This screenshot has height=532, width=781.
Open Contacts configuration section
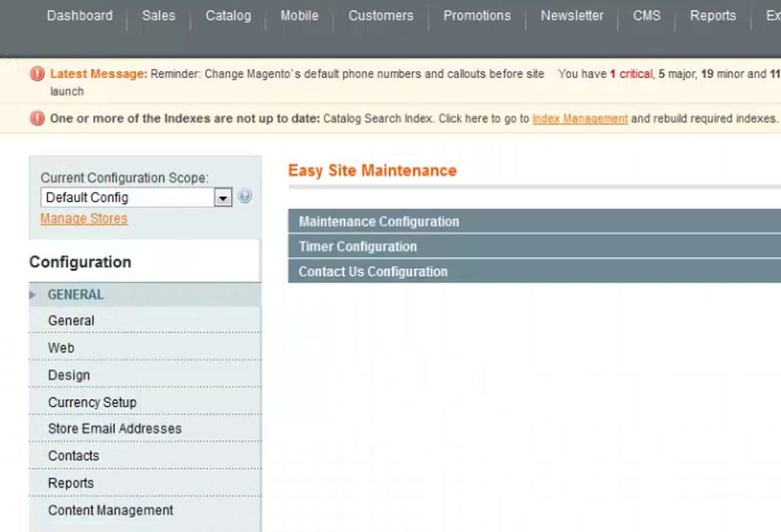[x=145, y=455]
